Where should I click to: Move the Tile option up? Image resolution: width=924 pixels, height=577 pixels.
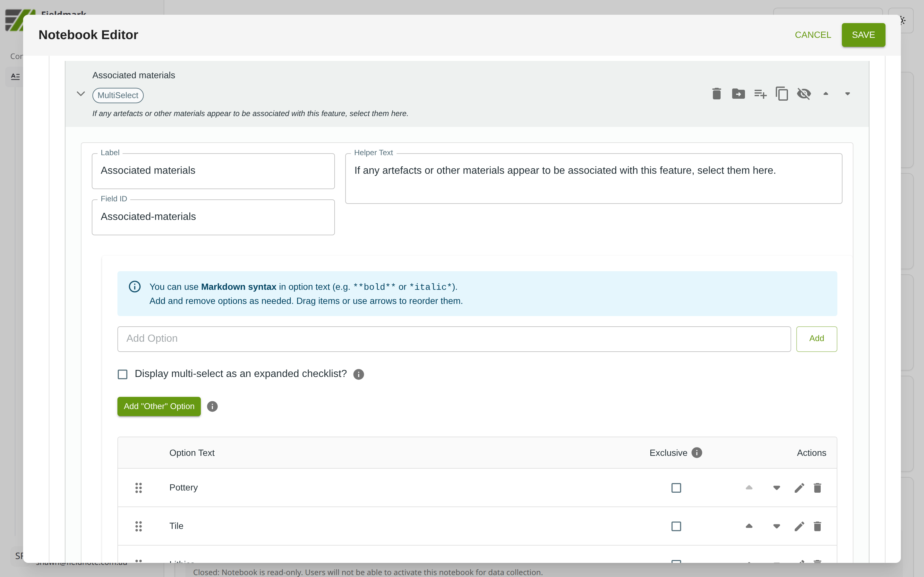coord(749,526)
